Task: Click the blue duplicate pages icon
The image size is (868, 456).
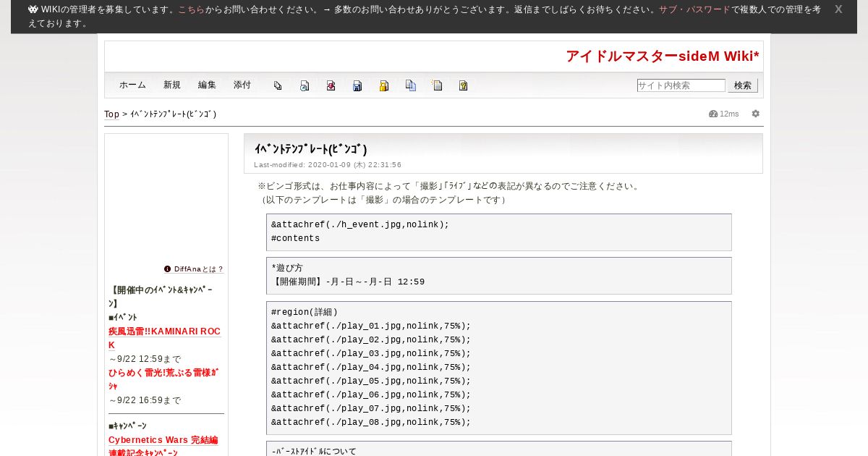Action: pos(411,85)
